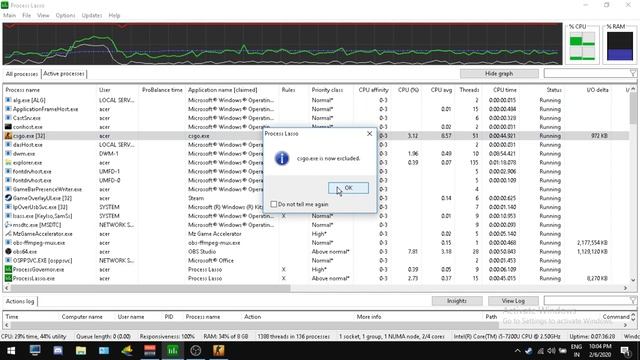Check 'Do not tell me again' checkbox
Viewport: 640px width, 360px height.
(x=273, y=204)
